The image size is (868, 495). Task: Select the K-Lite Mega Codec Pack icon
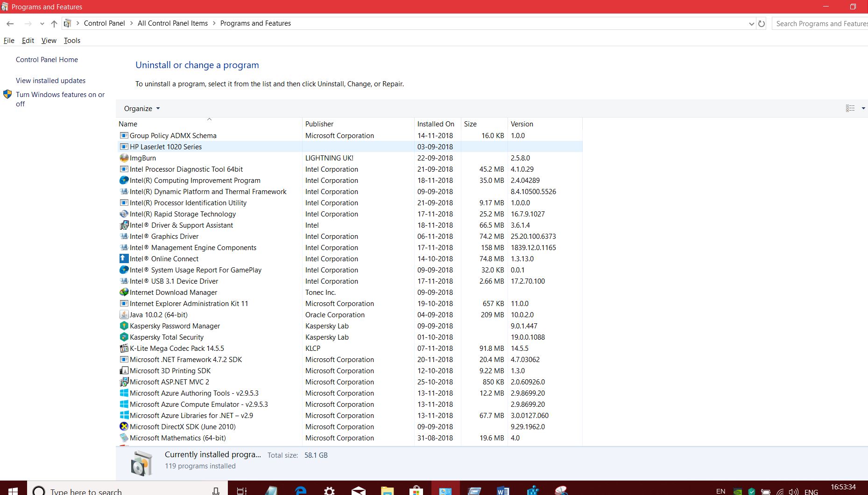(x=124, y=349)
